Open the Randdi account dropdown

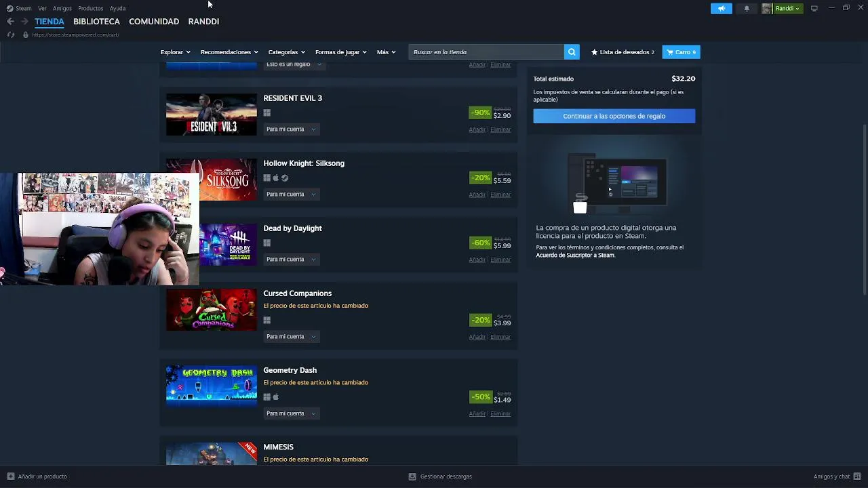coord(788,8)
